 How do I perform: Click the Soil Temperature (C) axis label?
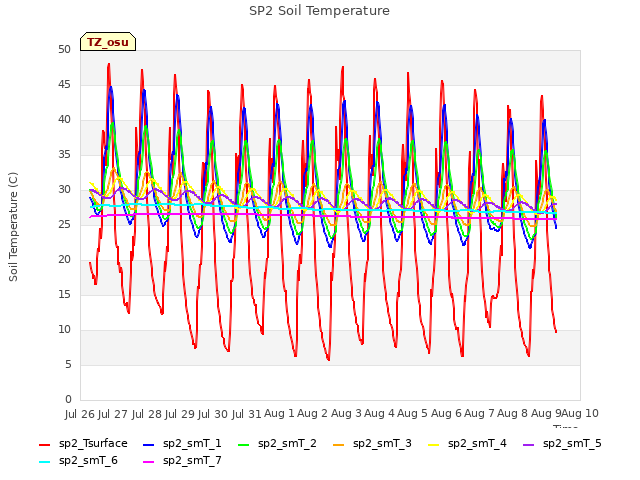coord(13,227)
